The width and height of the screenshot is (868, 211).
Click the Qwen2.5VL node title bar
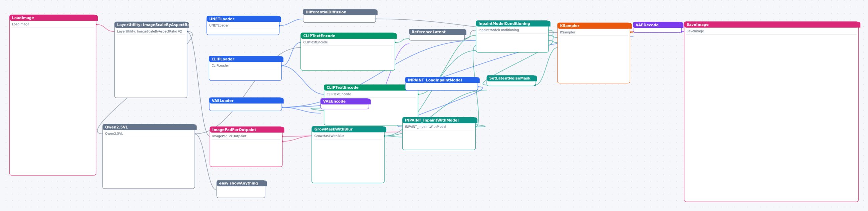coord(149,127)
